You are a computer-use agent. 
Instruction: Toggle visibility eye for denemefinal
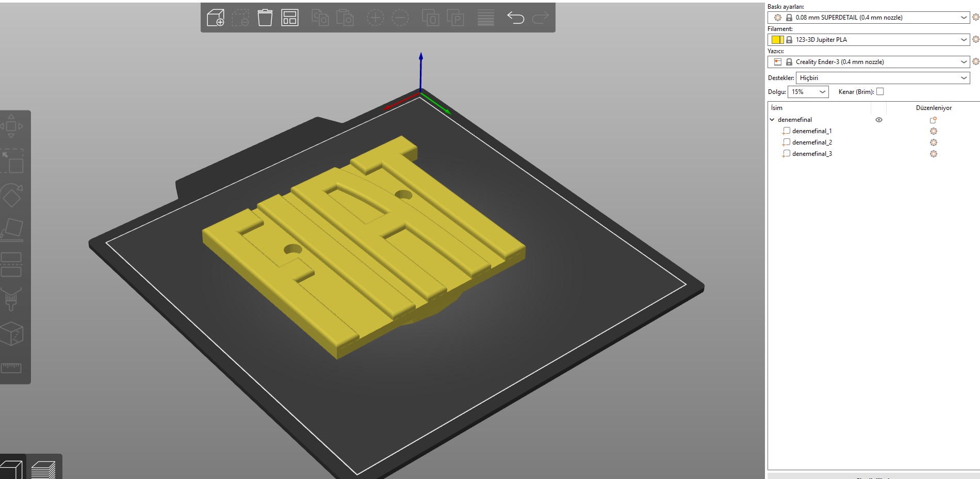click(x=879, y=120)
